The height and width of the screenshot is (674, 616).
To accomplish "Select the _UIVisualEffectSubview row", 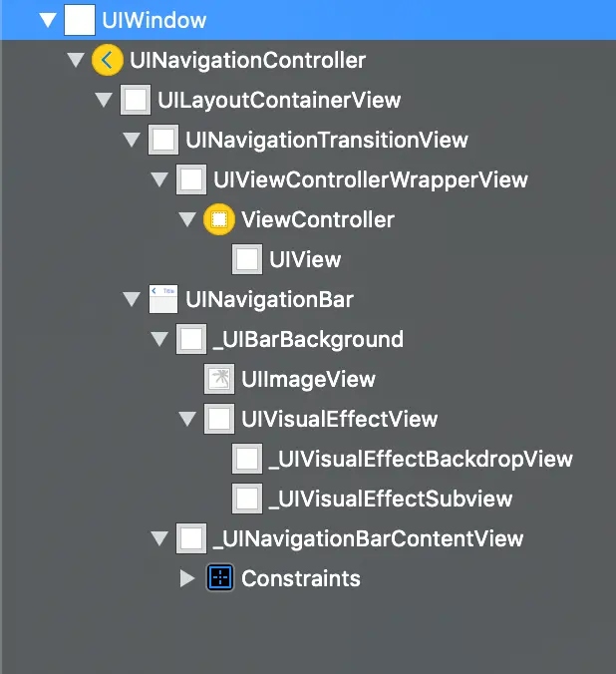I will point(390,499).
